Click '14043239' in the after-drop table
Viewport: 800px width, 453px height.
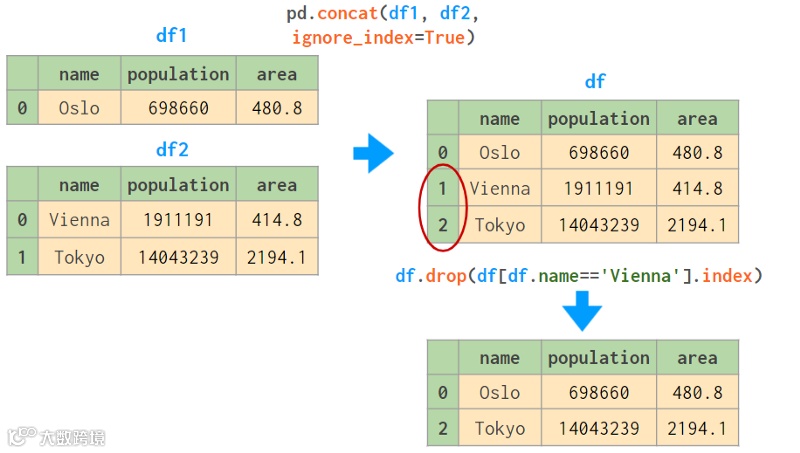tap(598, 428)
